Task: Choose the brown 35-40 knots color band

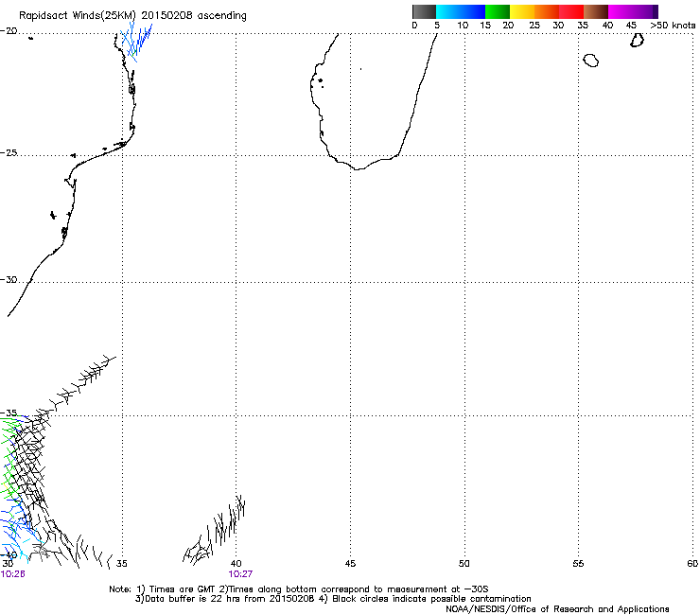Action: tap(596, 11)
